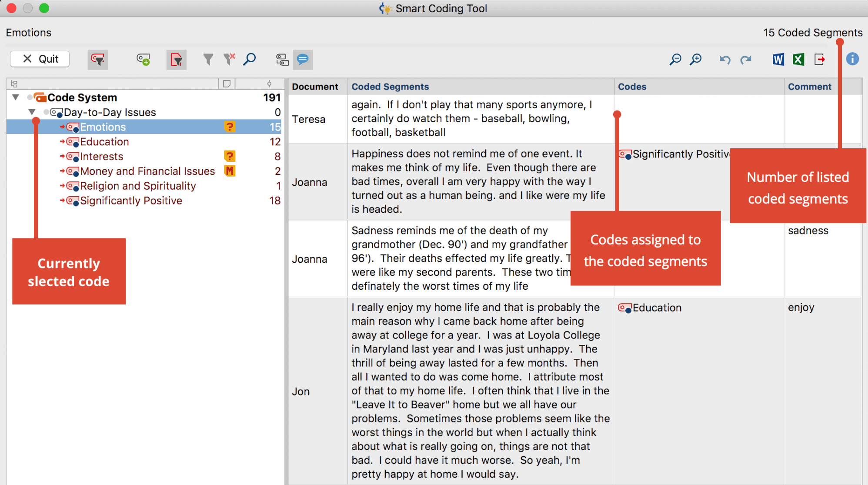Click the zoom out magnifier icon
The image size is (868, 485).
(x=675, y=59)
